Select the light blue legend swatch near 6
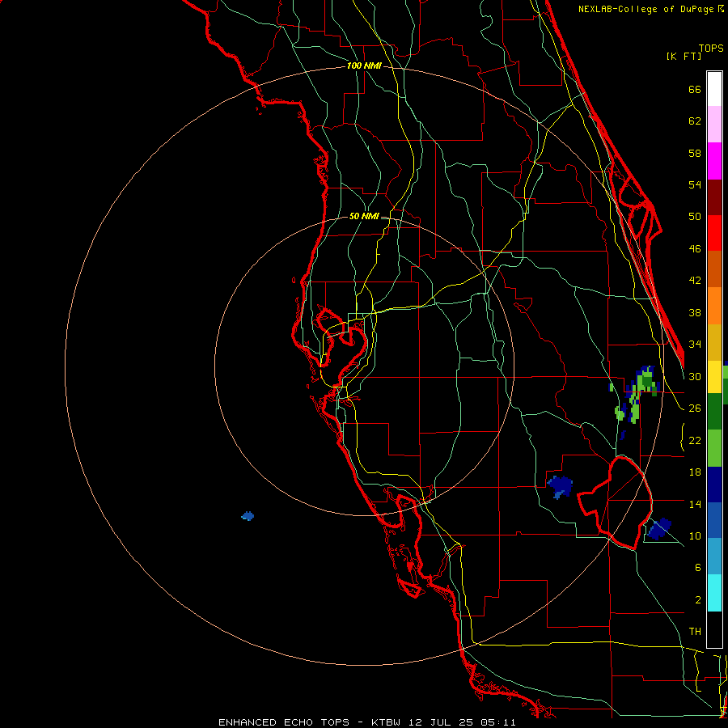Viewport: 728px width, 728px height. tap(714, 557)
